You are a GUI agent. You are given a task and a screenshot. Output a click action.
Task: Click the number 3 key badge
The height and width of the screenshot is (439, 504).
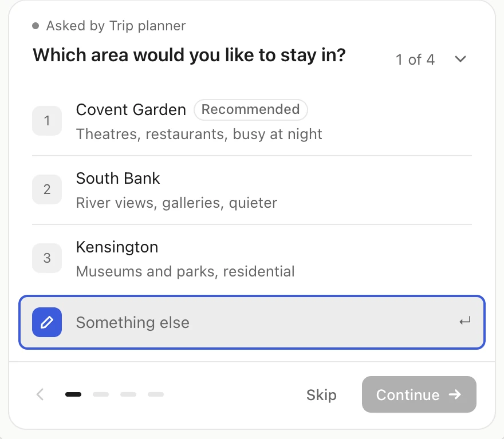coord(47,258)
